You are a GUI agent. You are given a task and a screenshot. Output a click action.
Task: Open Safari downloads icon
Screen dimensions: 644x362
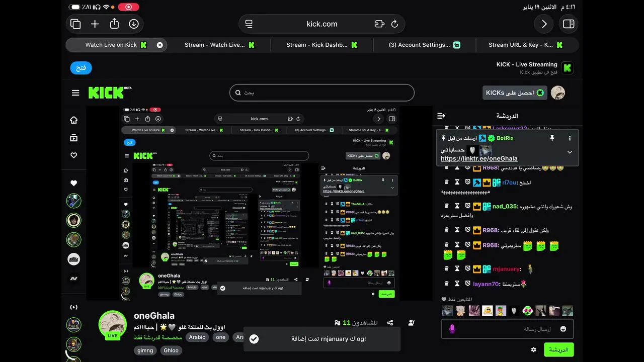click(133, 24)
